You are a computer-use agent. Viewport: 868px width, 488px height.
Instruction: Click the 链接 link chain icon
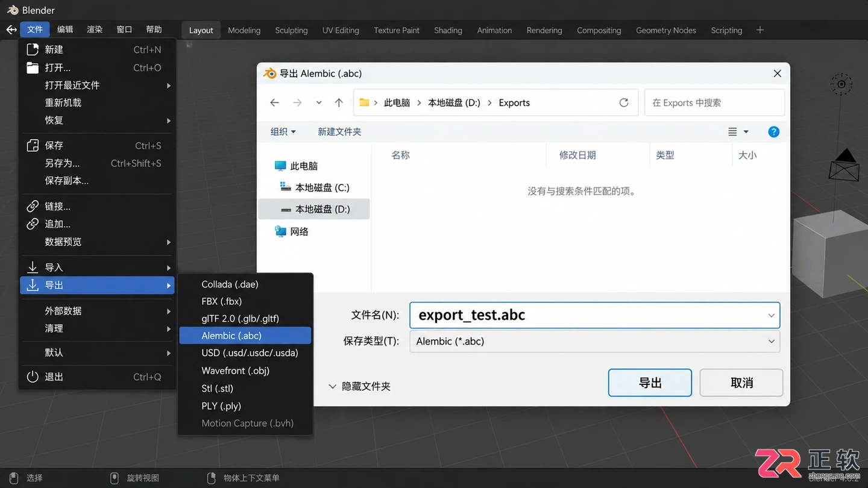(x=33, y=207)
